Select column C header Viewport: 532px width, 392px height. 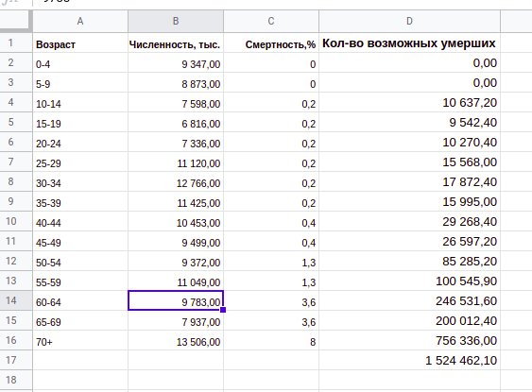(x=271, y=21)
